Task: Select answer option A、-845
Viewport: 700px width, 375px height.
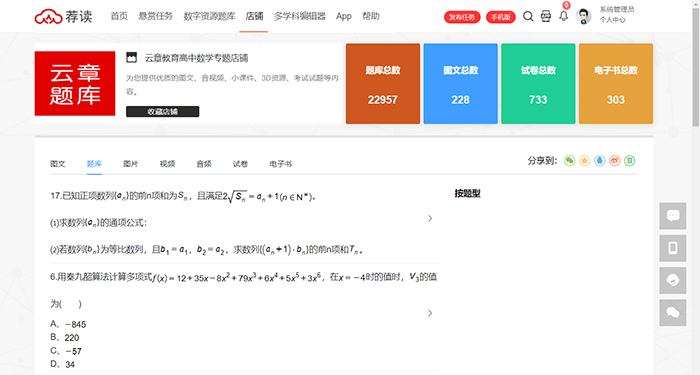Action: pos(68,324)
